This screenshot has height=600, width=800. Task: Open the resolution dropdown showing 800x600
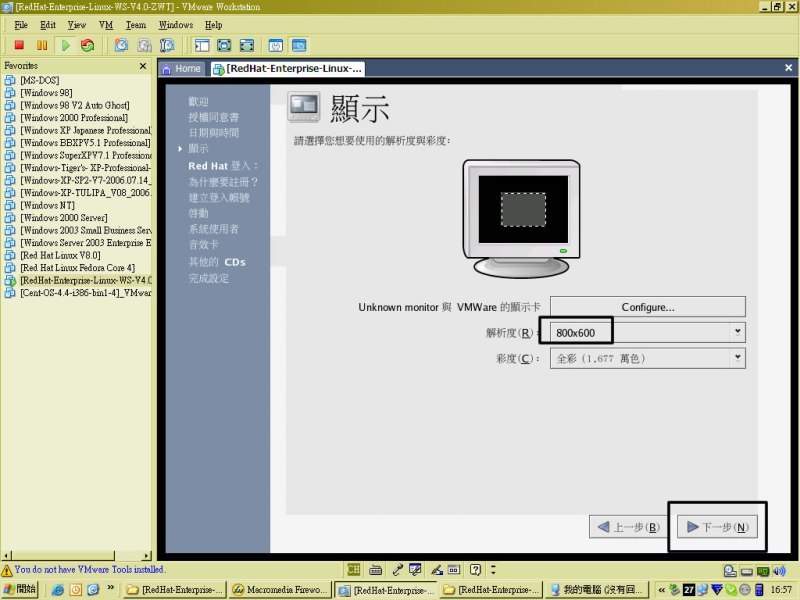click(647, 333)
